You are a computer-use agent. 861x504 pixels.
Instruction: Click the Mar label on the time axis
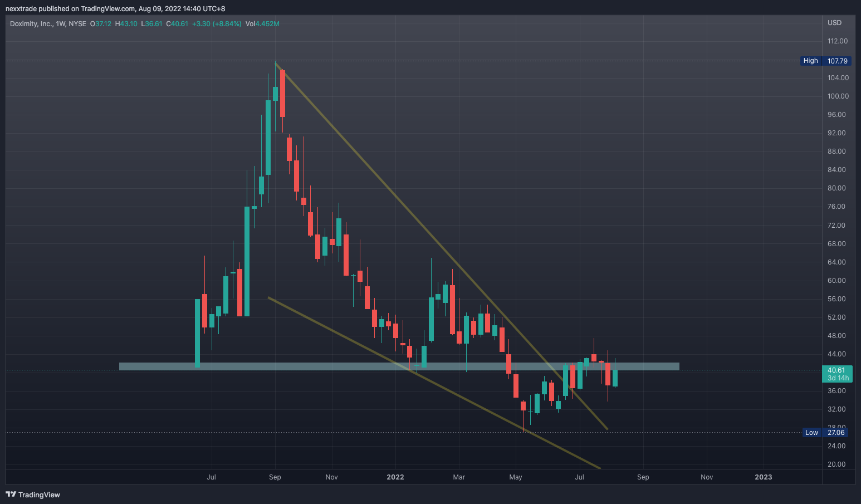(459, 477)
